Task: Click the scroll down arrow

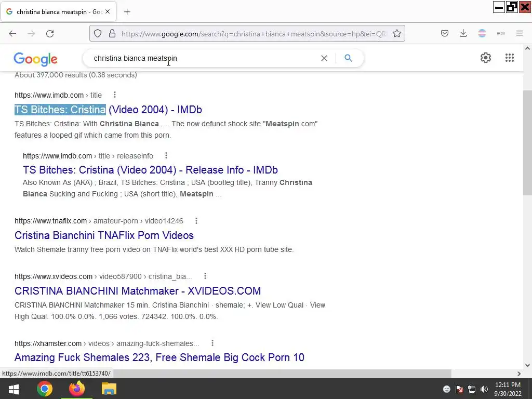Action: (527, 365)
